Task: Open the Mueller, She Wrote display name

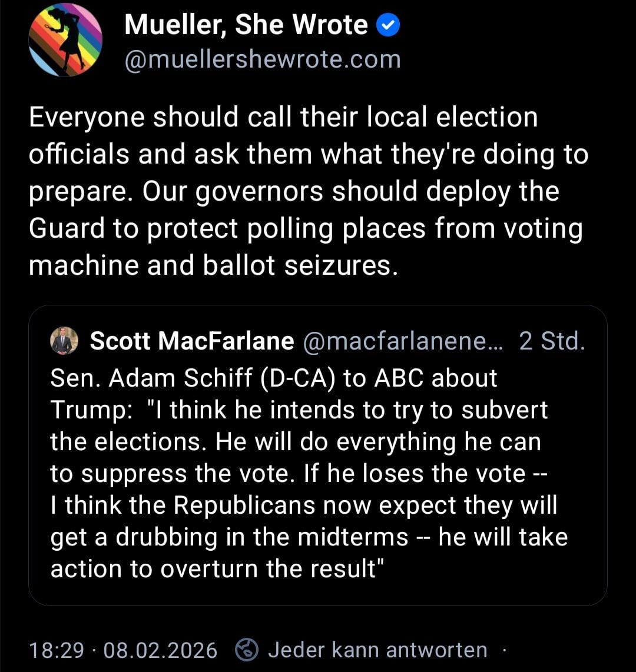Action: pyautogui.click(x=246, y=25)
